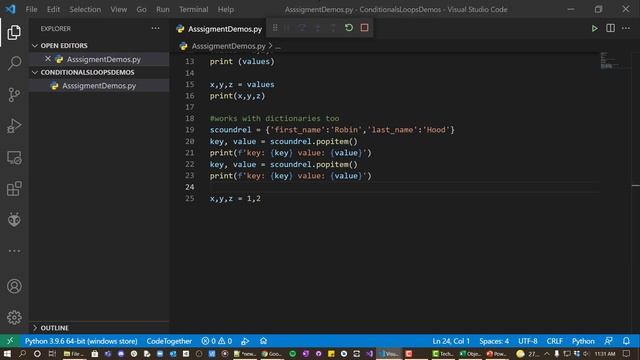The height and width of the screenshot is (360, 640).
Task: Place cursor on line 25 x,y,z = 1,2
Action: (235, 199)
